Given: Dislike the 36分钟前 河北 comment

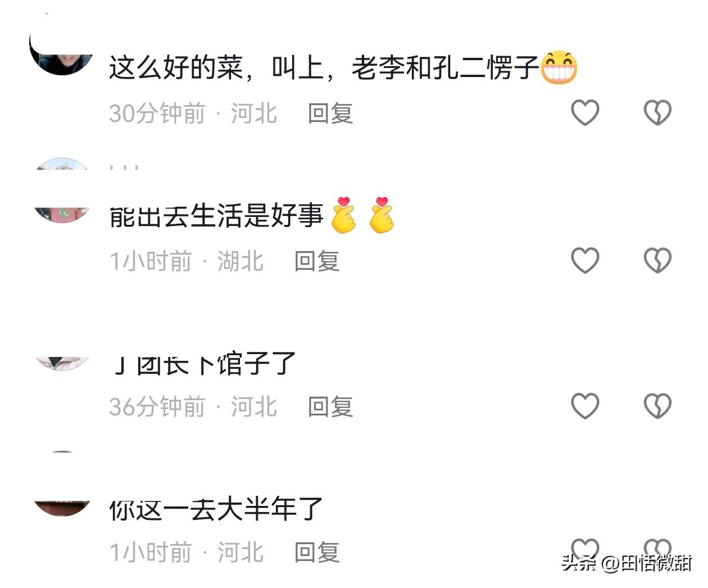Looking at the screenshot, I should [x=657, y=406].
